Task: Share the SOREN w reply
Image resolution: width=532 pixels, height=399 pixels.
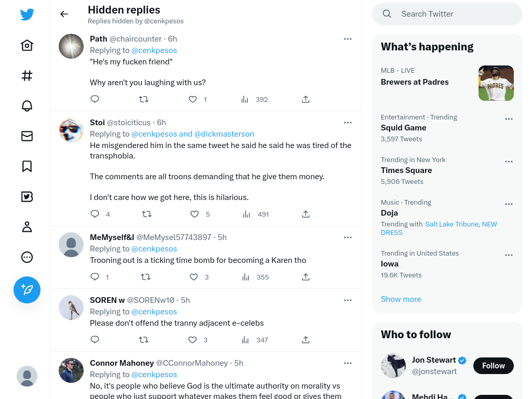Action: [x=305, y=340]
